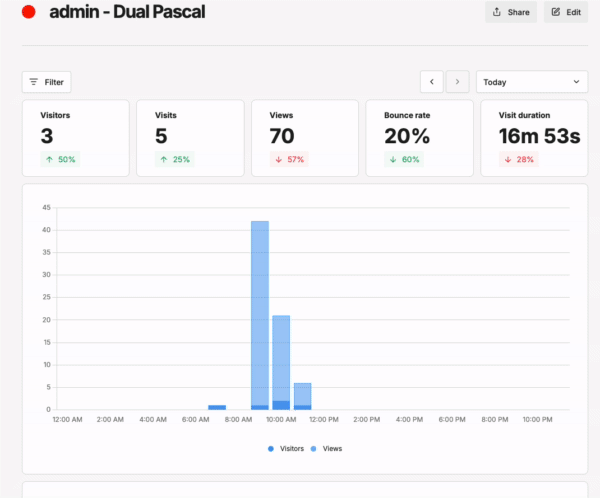The height and width of the screenshot is (498, 600).
Task: Click the Visitors up-arrow 50% badge
Action: pos(60,159)
